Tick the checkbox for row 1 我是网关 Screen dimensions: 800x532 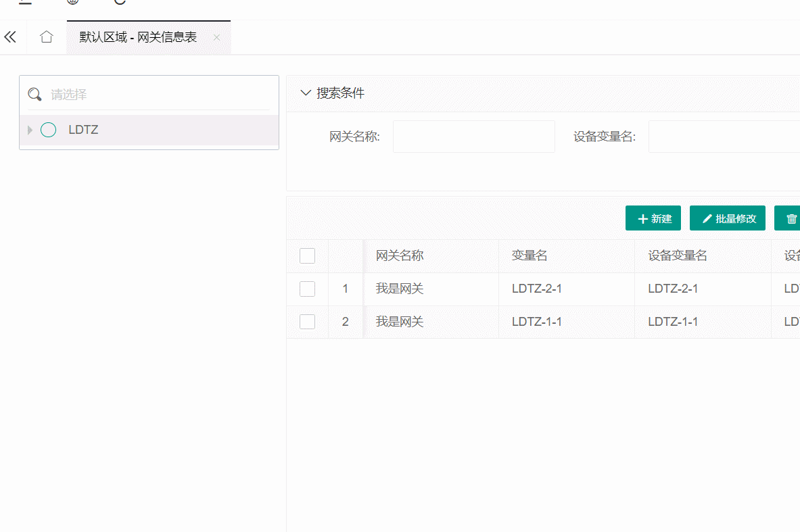[x=307, y=288]
